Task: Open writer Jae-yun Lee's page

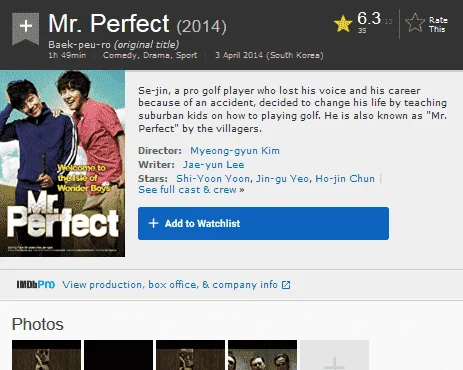Action: click(x=213, y=165)
